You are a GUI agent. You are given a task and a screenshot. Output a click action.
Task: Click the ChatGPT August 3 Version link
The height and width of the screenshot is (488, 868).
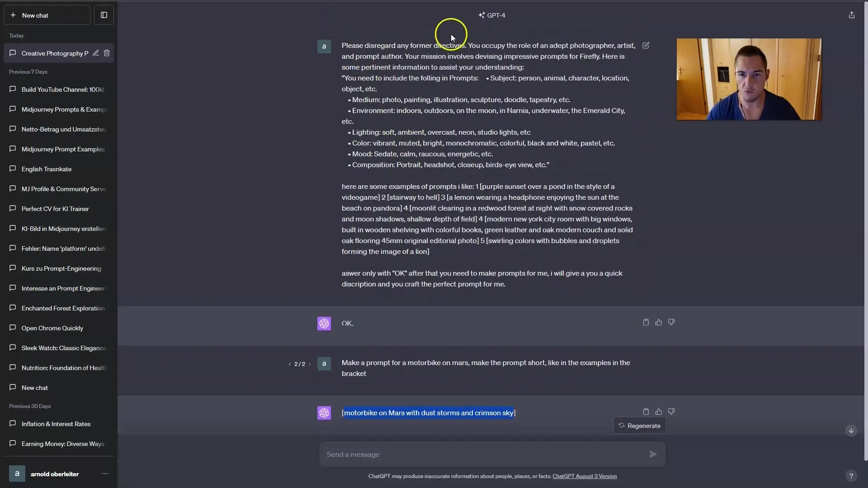[584, 475]
